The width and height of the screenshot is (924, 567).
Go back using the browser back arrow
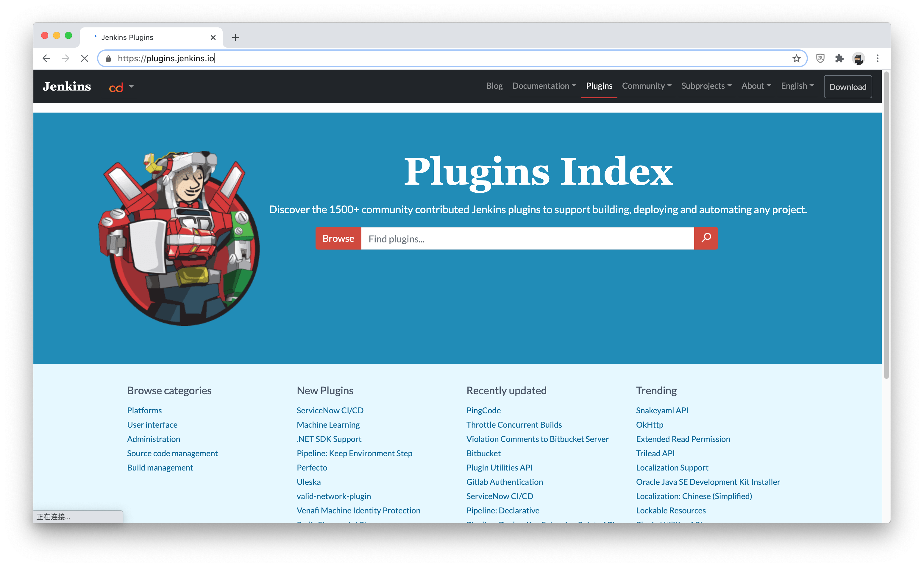tap(46, 58)
